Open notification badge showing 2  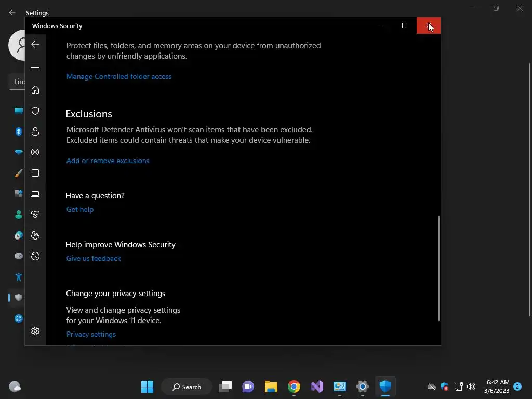517,387
